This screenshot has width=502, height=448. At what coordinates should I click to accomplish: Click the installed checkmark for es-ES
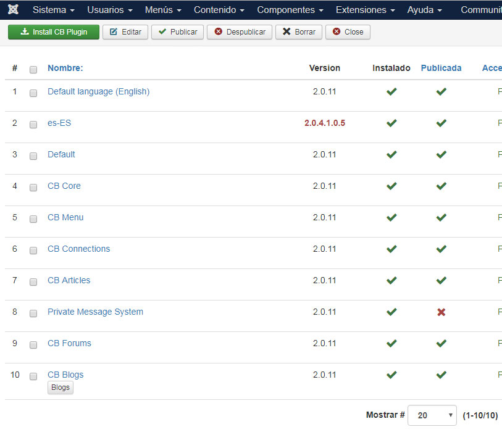(391, 123)
